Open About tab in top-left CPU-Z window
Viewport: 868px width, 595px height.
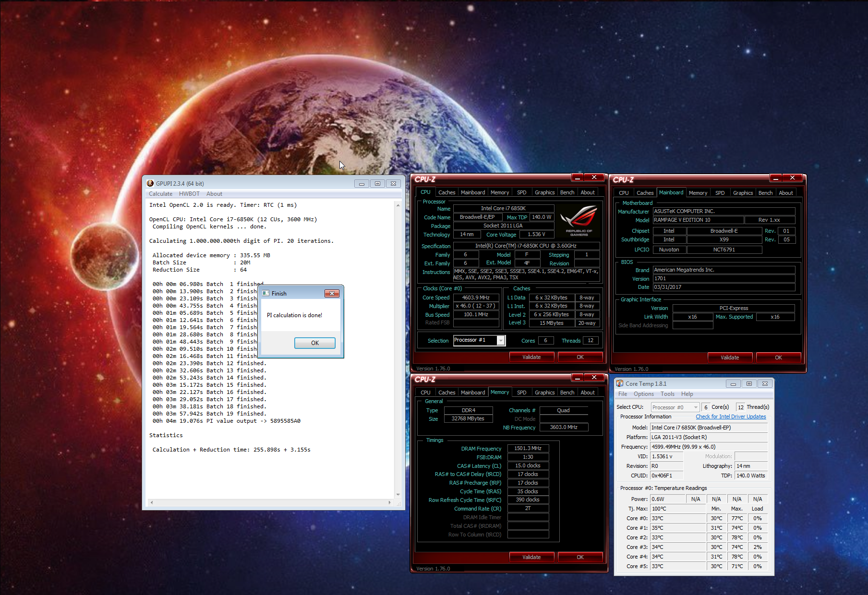588,192
